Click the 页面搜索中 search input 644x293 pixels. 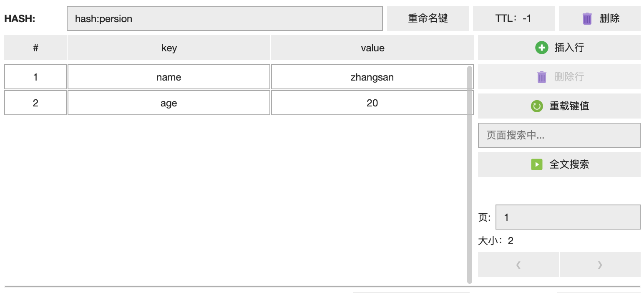[x=559, y=135]
